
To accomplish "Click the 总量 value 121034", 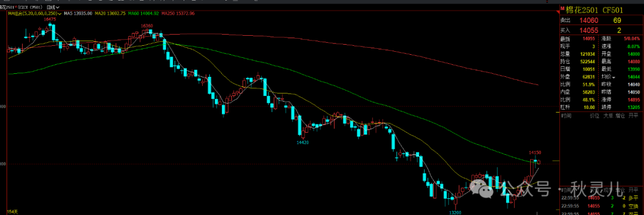I will (587, 55).
